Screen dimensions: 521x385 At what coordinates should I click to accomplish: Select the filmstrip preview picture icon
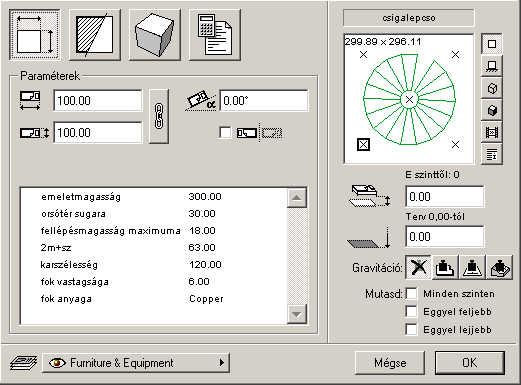[x=492, y=132]
